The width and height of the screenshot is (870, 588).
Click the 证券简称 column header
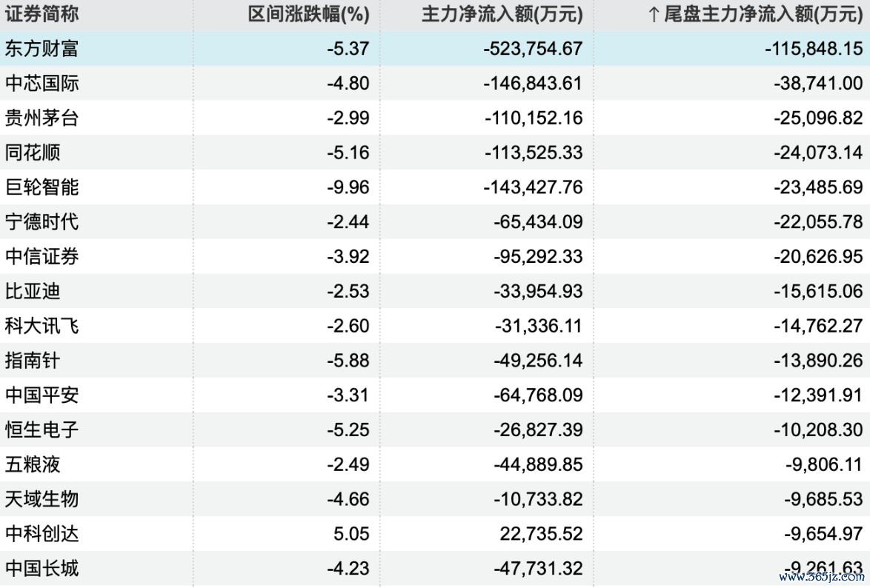point(42,14)
